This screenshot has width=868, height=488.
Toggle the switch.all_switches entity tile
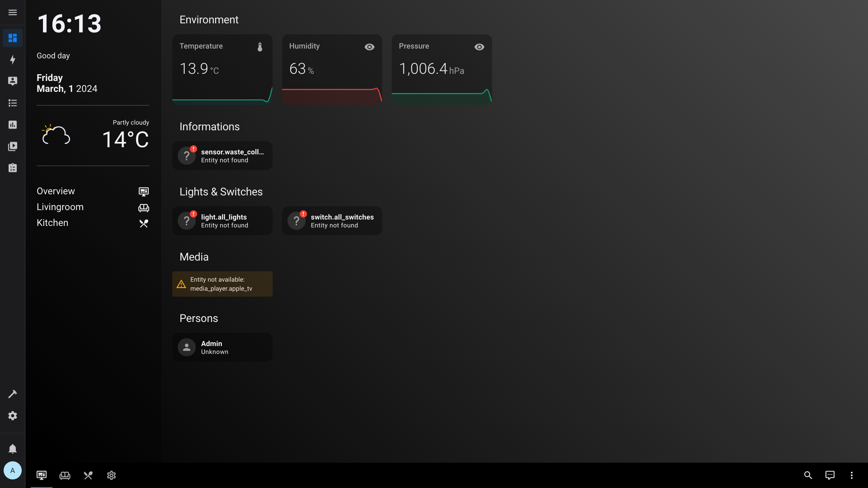coord(332,221)
